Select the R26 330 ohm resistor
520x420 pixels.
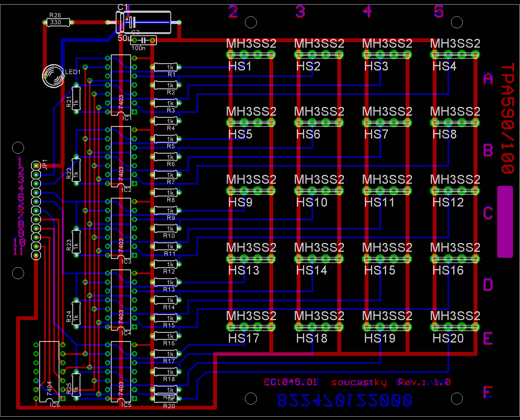(58, 22)
